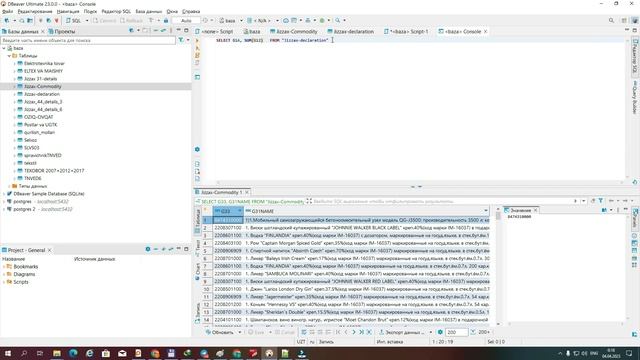
Task: Select cell 2208403100 in row 4
Action: tap(228, 243)
